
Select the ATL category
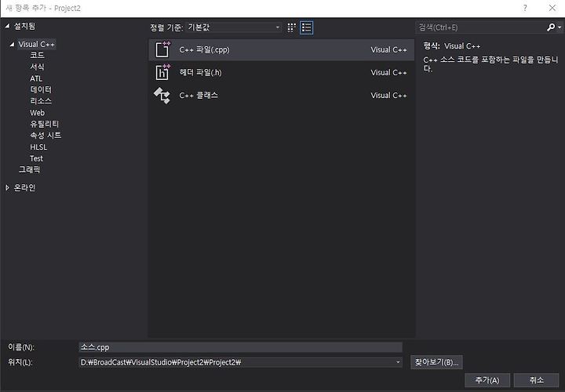click(x=36, y=78)
